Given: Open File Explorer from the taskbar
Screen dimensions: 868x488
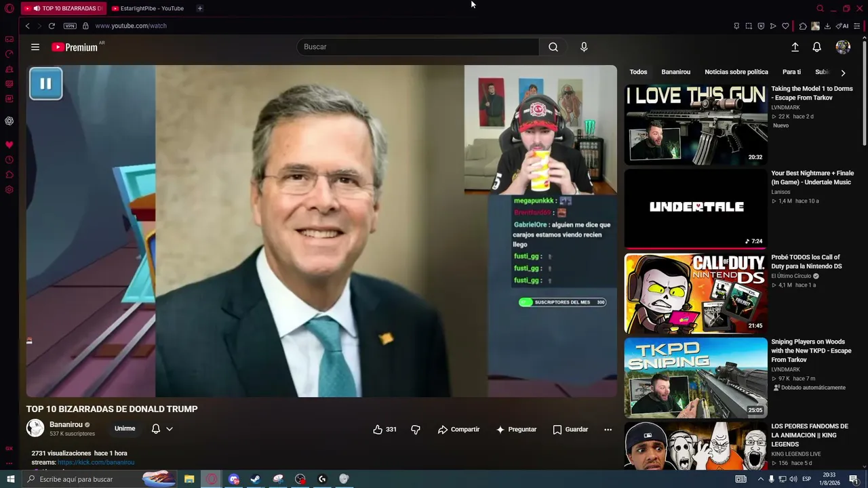Looking at the screenshot, I should click(x=189, y=479).
